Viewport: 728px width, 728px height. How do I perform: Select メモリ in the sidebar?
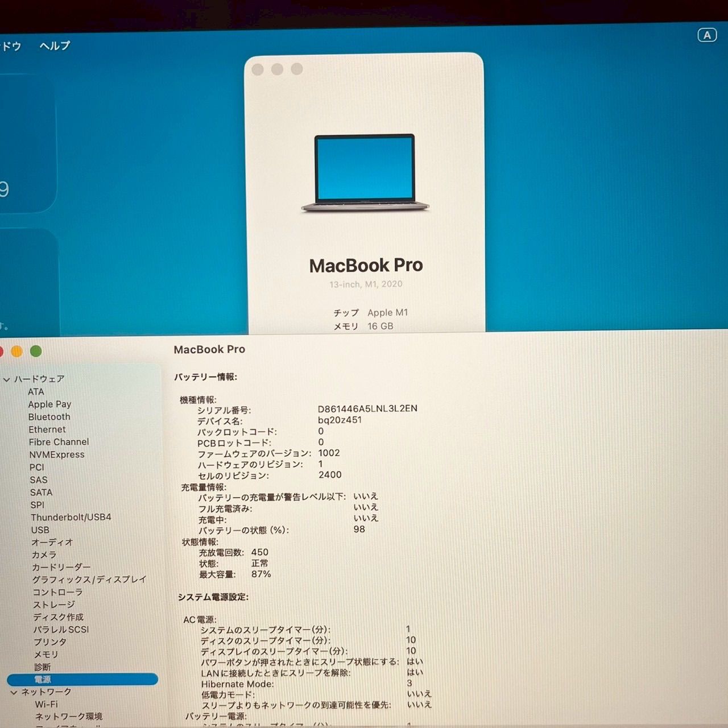point(46,655)
